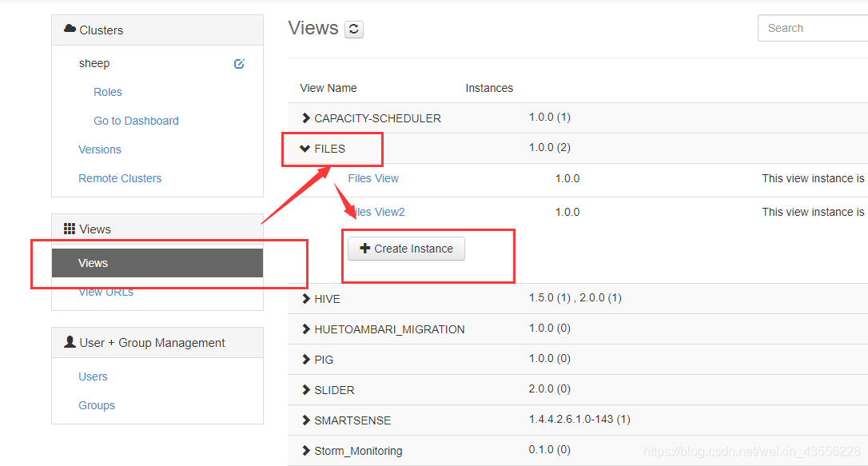Image resolution: width=868 pixels, height=466 pixels.
Task: Expand the SMARTSENSE view
Action: (305, 420)
